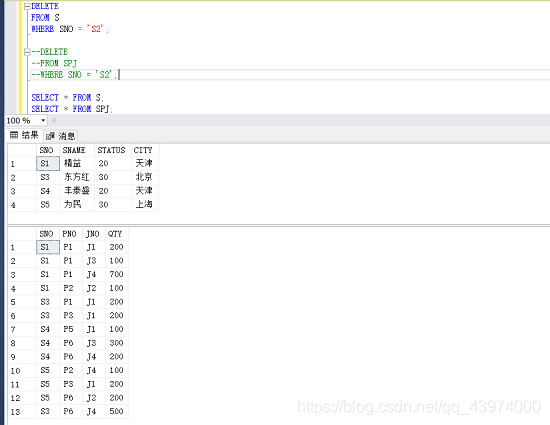This screenshot has width=550, height=425.
Task: Select S1 cell in SPJ row 1
Action: 48,247
